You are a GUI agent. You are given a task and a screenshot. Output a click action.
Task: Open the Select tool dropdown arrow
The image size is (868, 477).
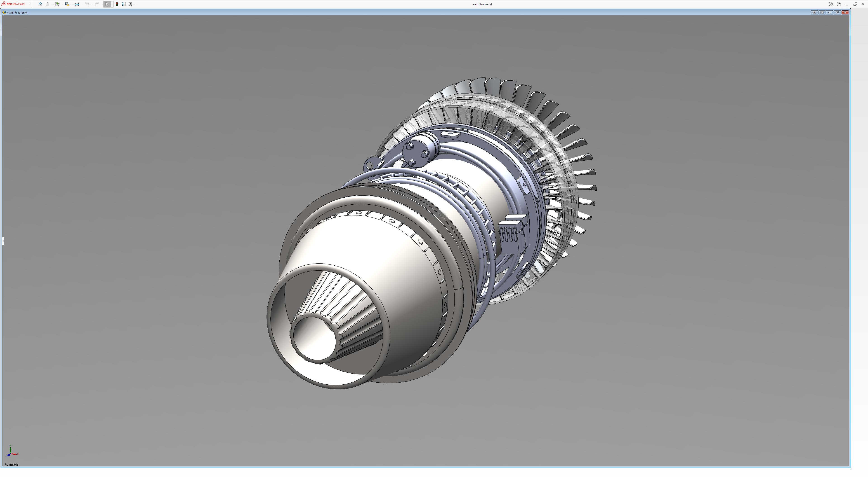pyautogui.click(x=111, y=4)
